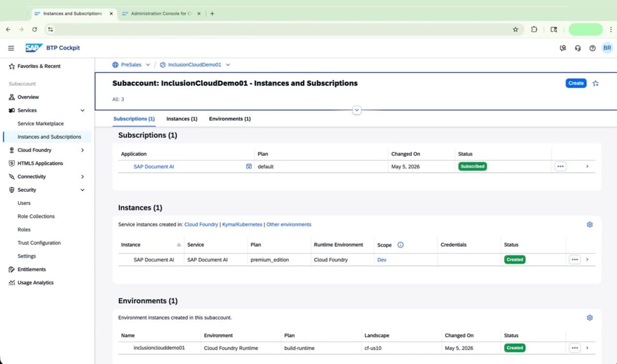Add this page to favorites star
This screenshot has height=364, width=617.
coord(596,83)
